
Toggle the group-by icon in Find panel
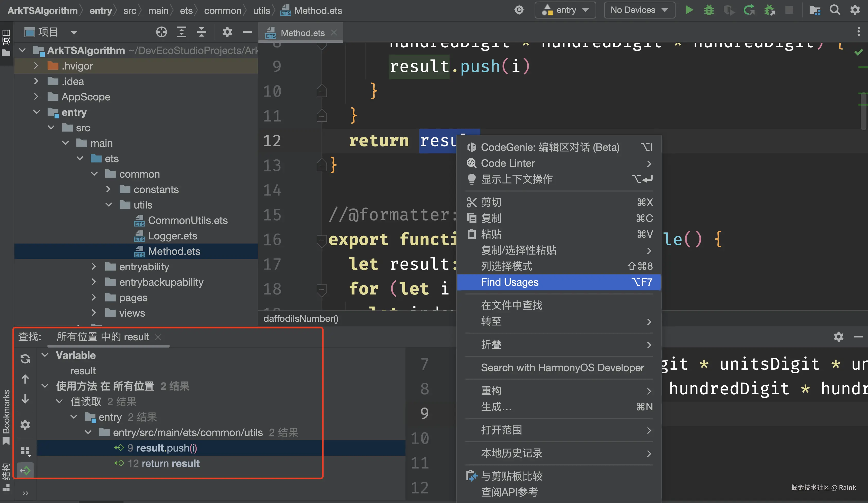point(25,450)
